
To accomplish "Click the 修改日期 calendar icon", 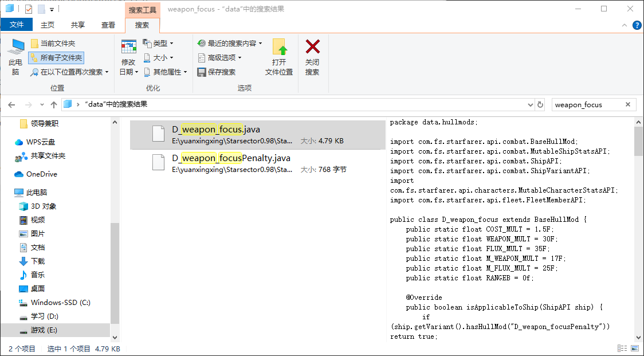I will coord(128,47).
